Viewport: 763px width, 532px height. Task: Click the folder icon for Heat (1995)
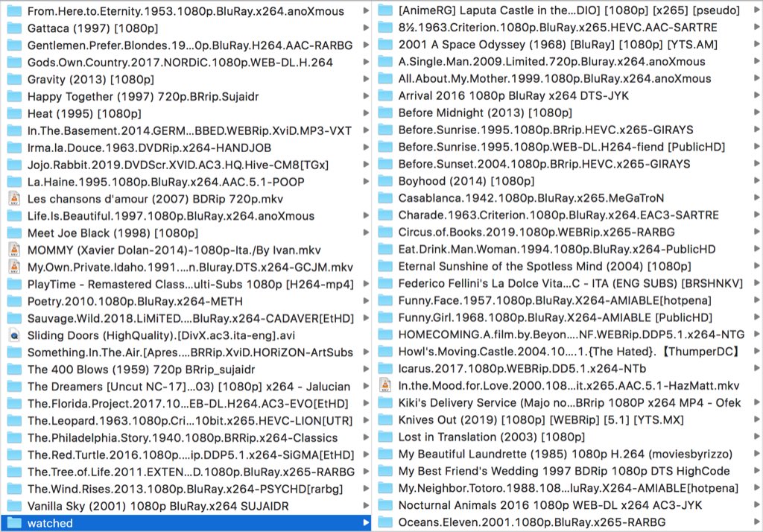(x=15, y=113)
